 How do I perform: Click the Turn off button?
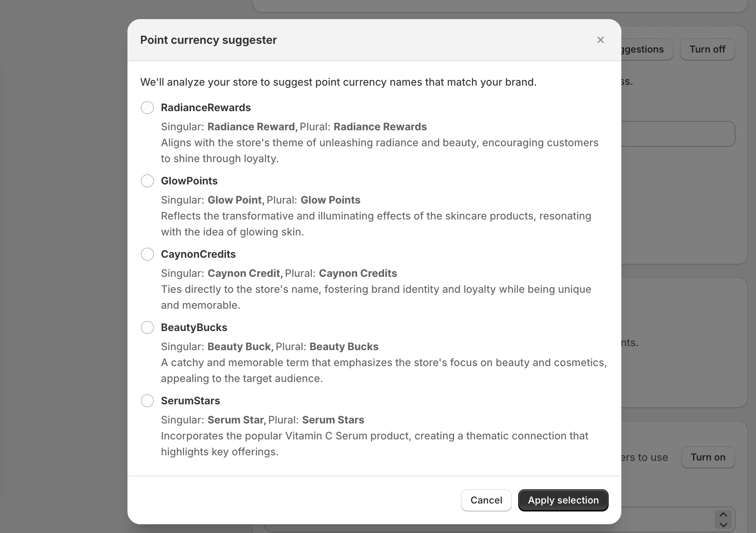click(x=707, y=49)
